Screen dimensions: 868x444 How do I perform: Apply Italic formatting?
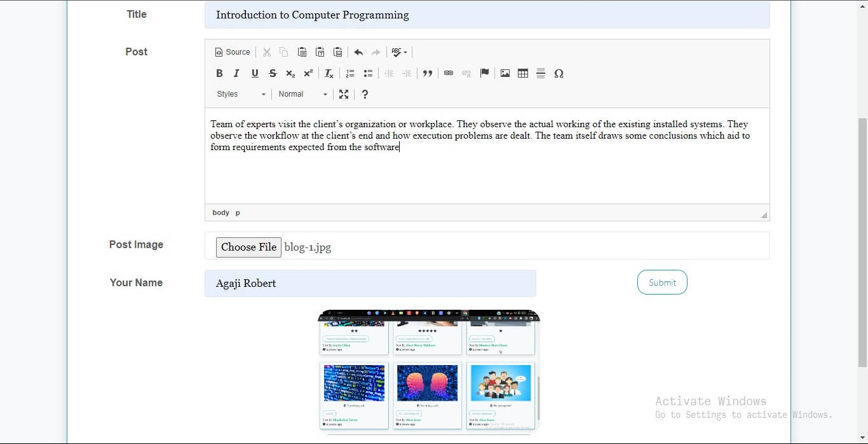click(x=236, y=74)
